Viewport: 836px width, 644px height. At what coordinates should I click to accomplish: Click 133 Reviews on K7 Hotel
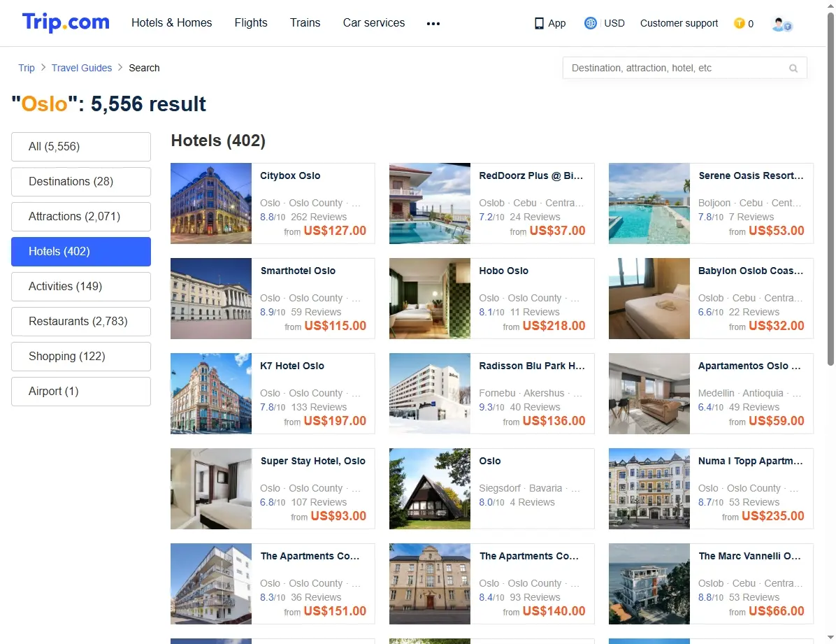tap(319, 407)
